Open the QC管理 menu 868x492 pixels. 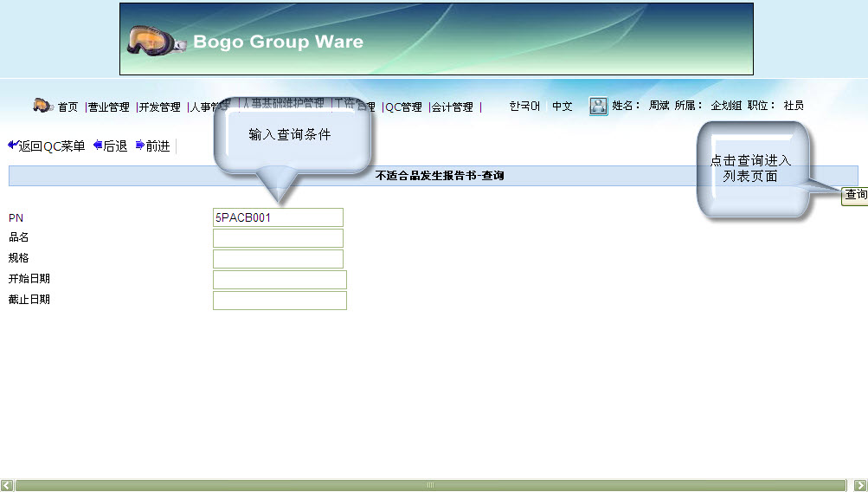[x=403, y=107]
